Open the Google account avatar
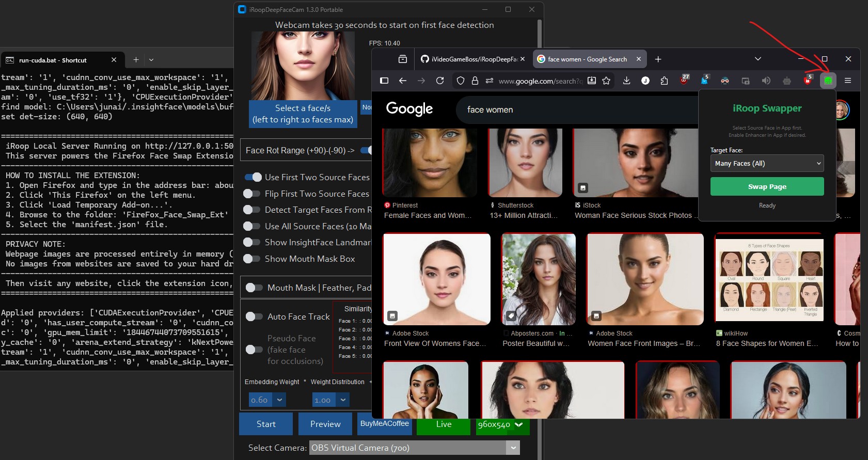Screen dimensions: 868x460 coord(842,109)
